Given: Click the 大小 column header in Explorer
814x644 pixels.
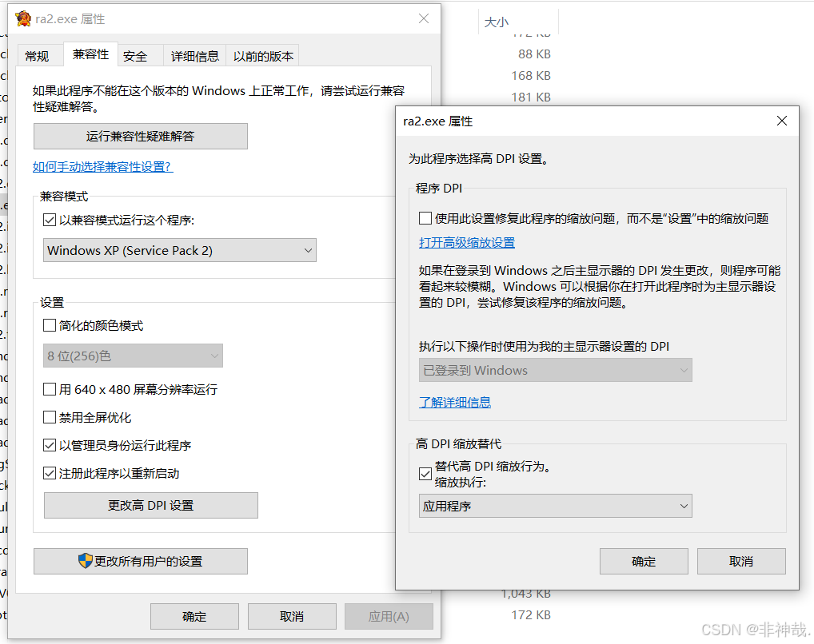Looking at the screenshot, I should click(x=518, y=22).
